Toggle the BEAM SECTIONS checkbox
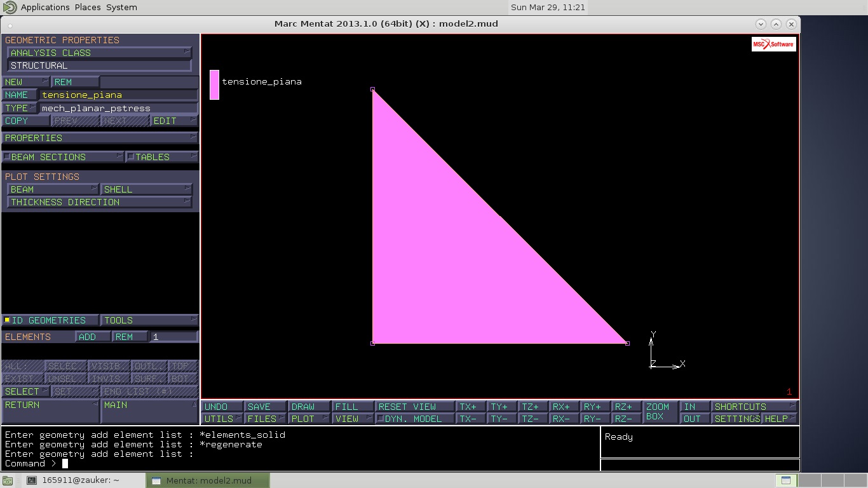868x488 pixels. click(x=7, y=157)
